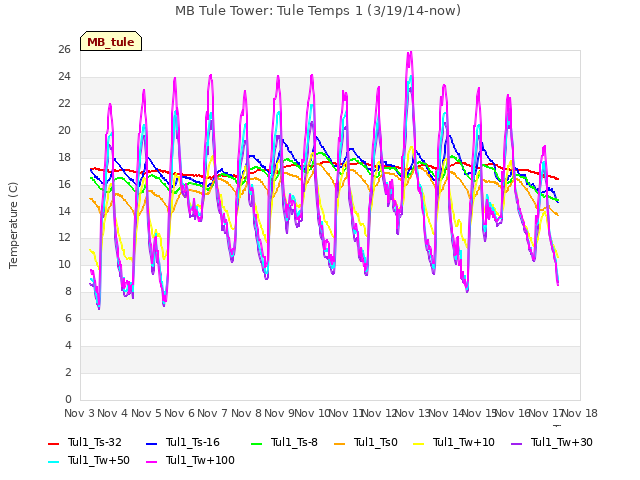Image resolution: width=640 pixels, height=480 pixels.
Task: Click the 0 y-axis tick label
Action: coord(68,400)
